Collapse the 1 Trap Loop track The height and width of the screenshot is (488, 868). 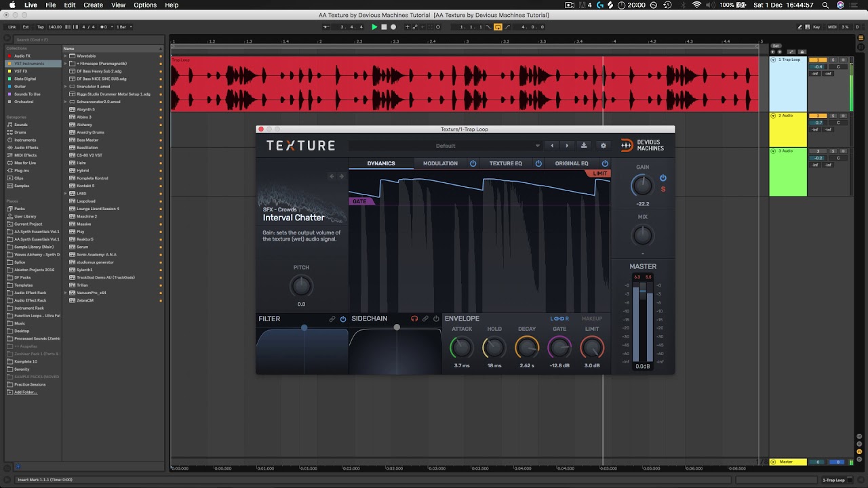coord(773,60)
